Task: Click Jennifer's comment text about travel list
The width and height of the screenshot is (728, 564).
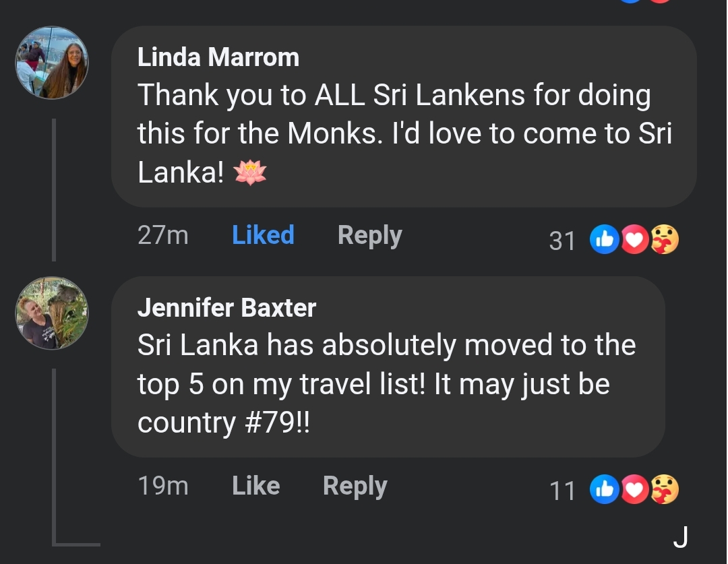Action: (386, 384)
